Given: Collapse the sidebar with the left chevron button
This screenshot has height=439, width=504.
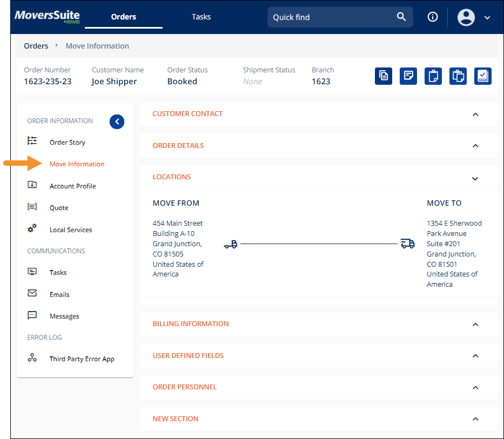Looking at the screenshot, I should pyautogui.click(x=117, y=121).
